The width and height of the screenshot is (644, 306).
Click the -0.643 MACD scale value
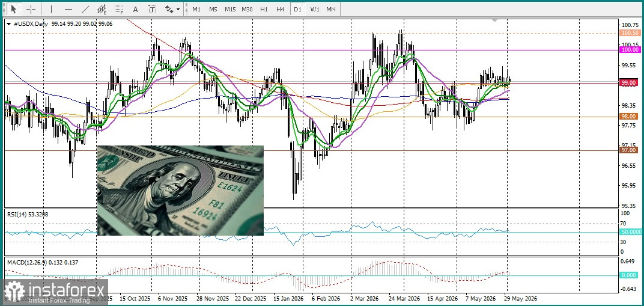click(x=628, y=289)
